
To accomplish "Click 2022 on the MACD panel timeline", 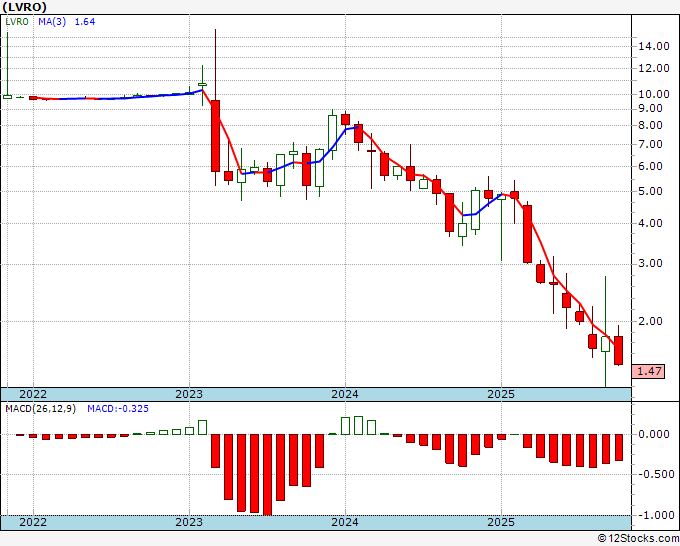I will (x=33, y=522).
